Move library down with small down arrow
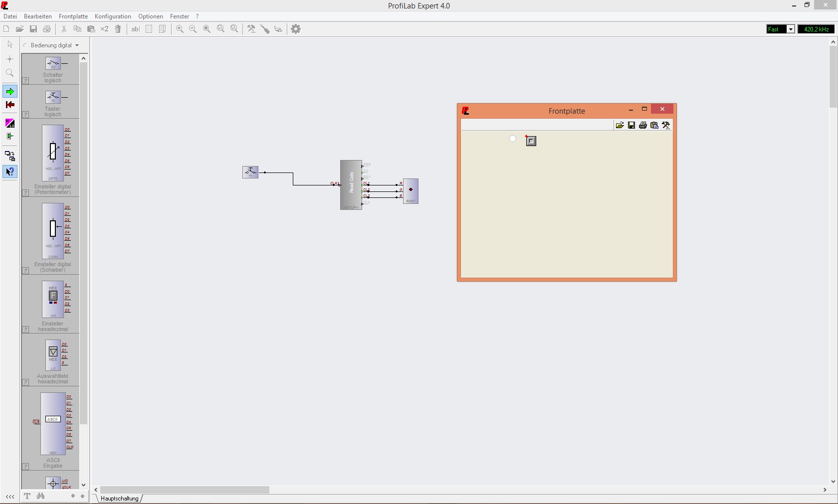 (x=73, y=496)
